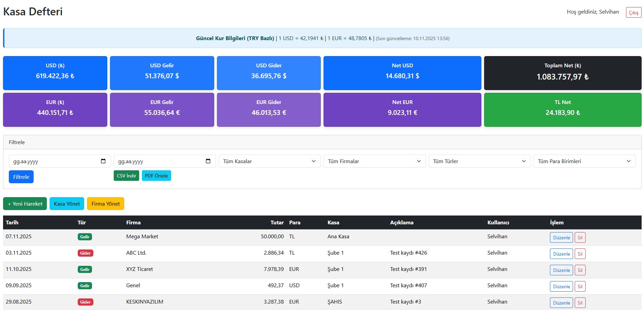Click the blue Filtrele button
This screenshot has height=310, width=644.
click(x=21, y=177)
